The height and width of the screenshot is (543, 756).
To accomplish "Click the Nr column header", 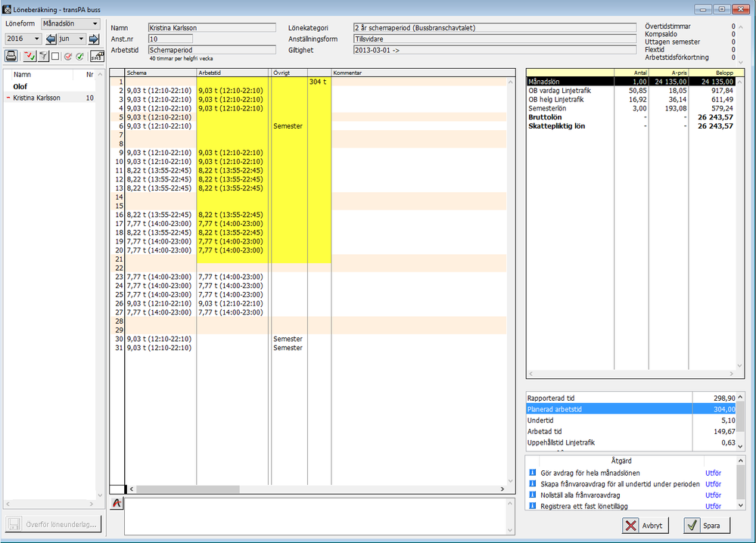I will pyautogui.click(x=89, y=75).
